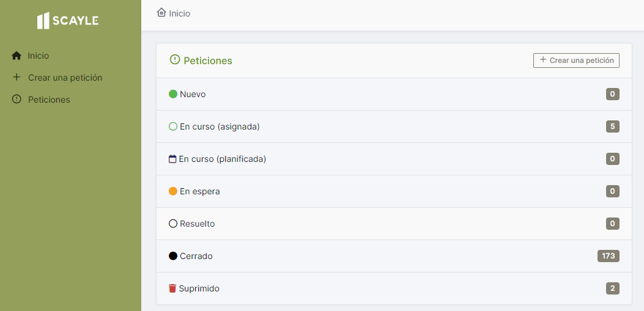
Task: Click the home icon in sidebar
Action: pos(17,56)
